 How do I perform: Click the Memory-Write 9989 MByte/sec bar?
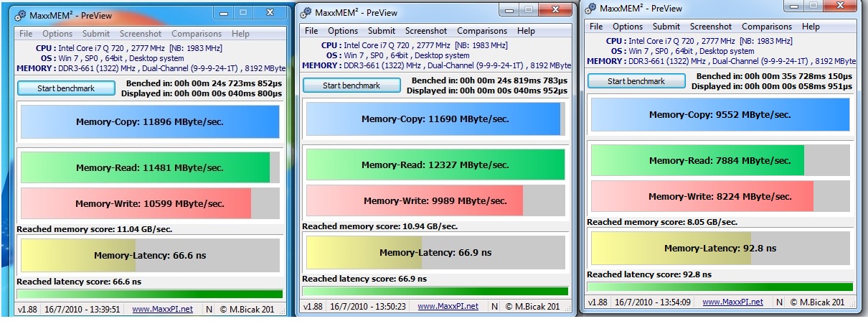tap(435, 200)
